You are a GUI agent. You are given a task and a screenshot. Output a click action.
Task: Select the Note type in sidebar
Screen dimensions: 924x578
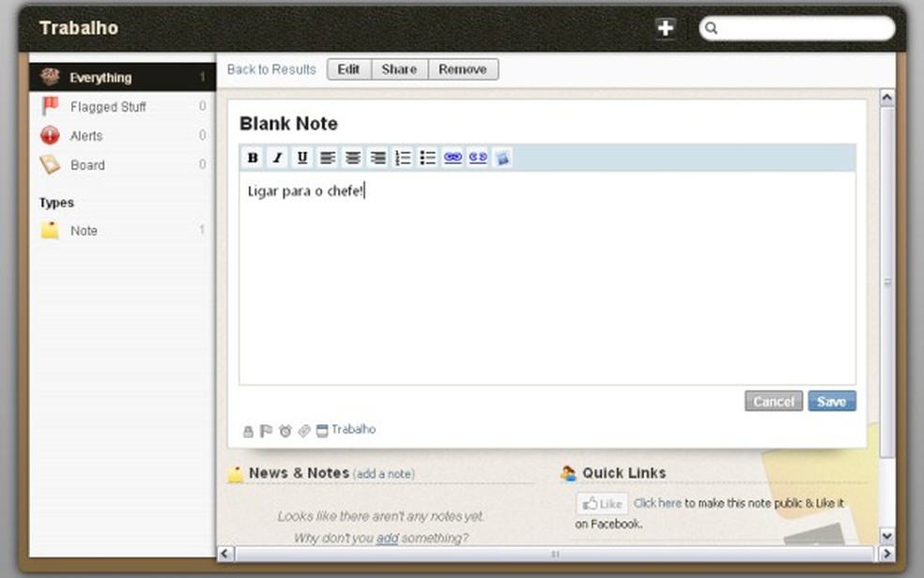pos(123,230)
